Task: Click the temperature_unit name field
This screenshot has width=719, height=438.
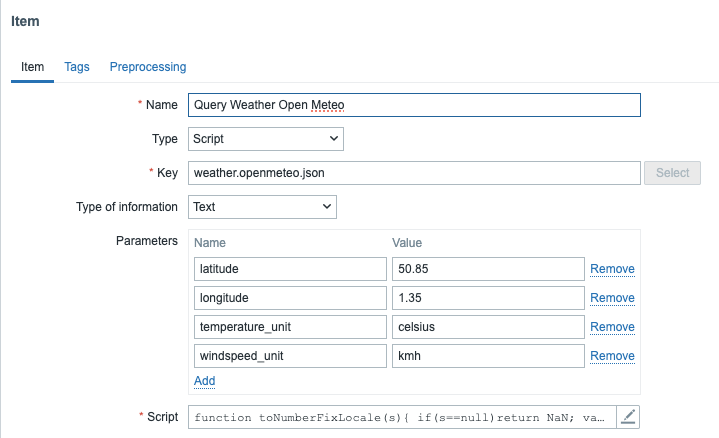Action: pos(289,327)
